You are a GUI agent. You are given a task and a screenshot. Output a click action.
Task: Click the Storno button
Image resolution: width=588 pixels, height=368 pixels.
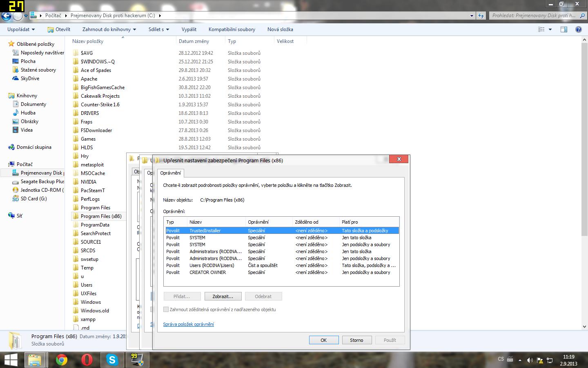[356, 340]
